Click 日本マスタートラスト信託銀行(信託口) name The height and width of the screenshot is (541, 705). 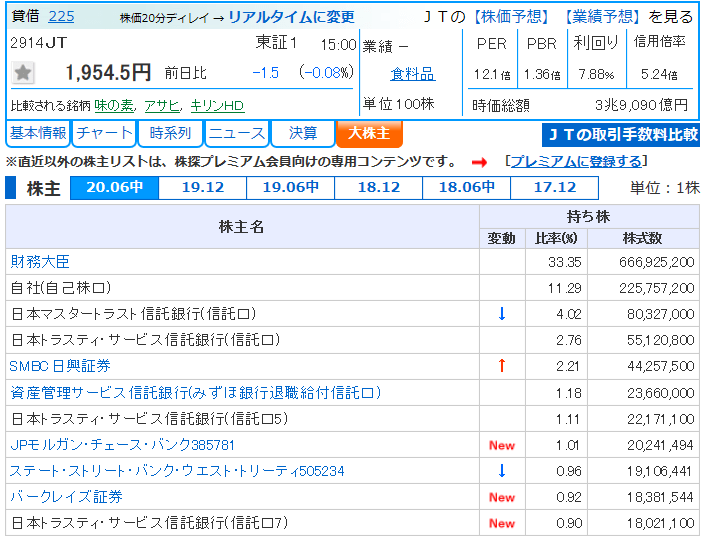click(134, 313)
